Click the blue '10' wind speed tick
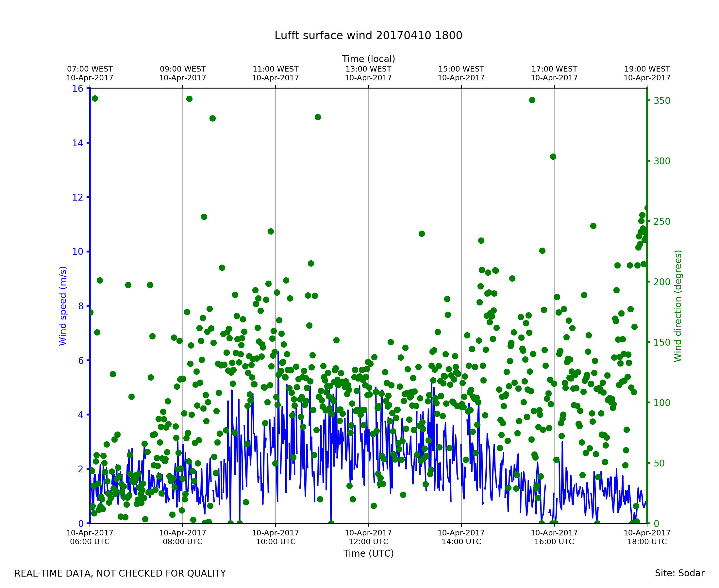This screenshot has width=719, height=588. click(77, 252)
